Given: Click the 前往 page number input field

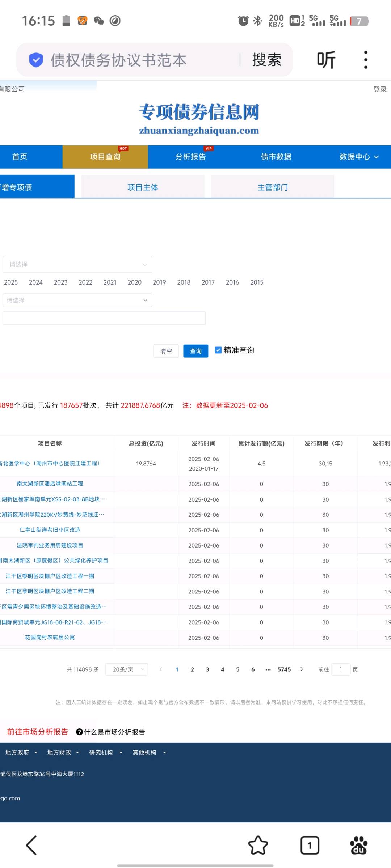Looking at the screenshot, I should click(341, 669).
